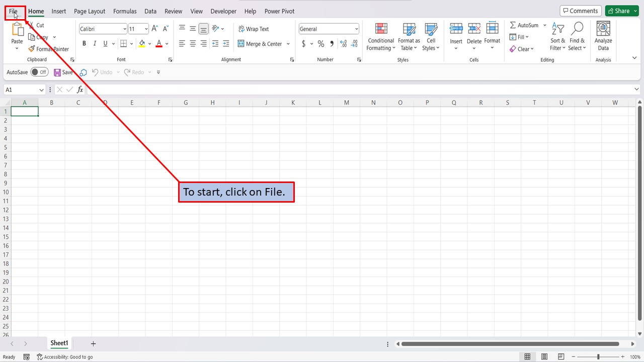Open Conditional Formatting options
The width and height of the screenshot is (644, 362).
(x=380, y=37)
